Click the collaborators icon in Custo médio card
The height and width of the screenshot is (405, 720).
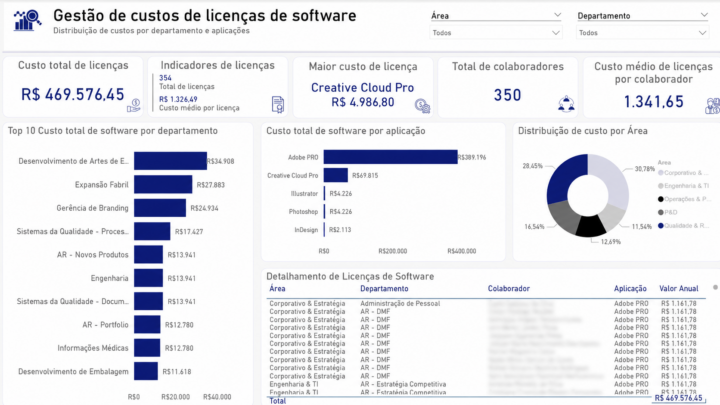[713, 106]
